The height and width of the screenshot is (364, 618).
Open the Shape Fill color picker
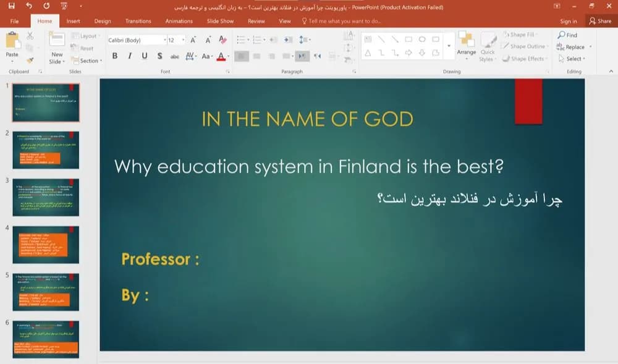pyautogui.click(x=520, y=35)
